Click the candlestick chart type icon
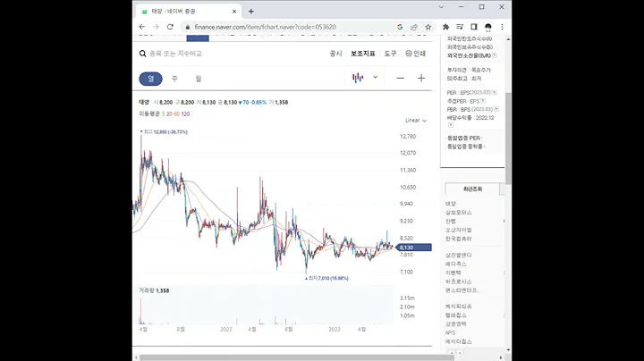Image resolution: width=644 pixels, height=361 pixels. click(x=358, y=78)
